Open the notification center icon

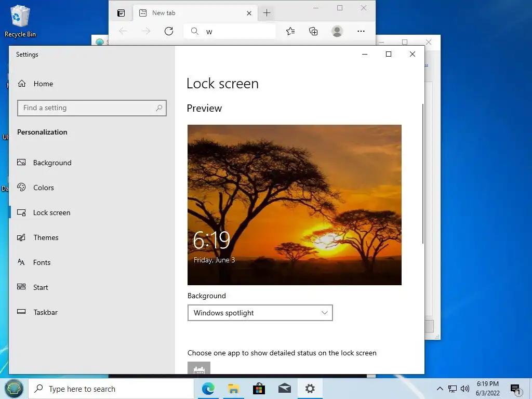coord(515,390)
